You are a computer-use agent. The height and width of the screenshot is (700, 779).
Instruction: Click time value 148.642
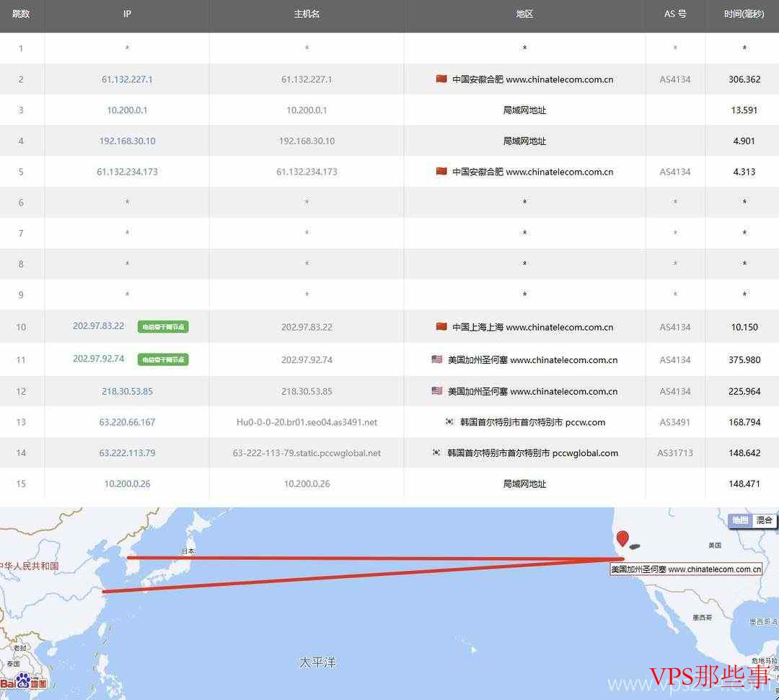tap(744, 453)
